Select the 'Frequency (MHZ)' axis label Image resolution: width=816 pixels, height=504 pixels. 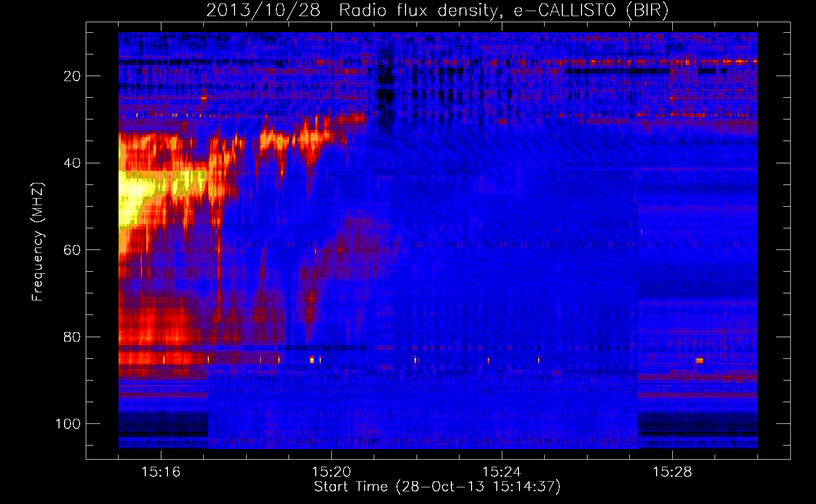38,242
